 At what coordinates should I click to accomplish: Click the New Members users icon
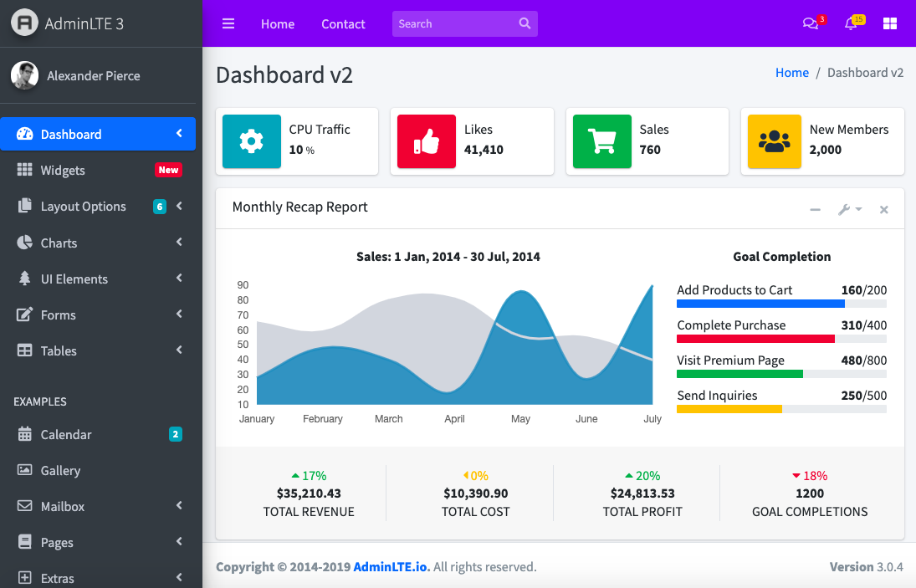[774, 141]
